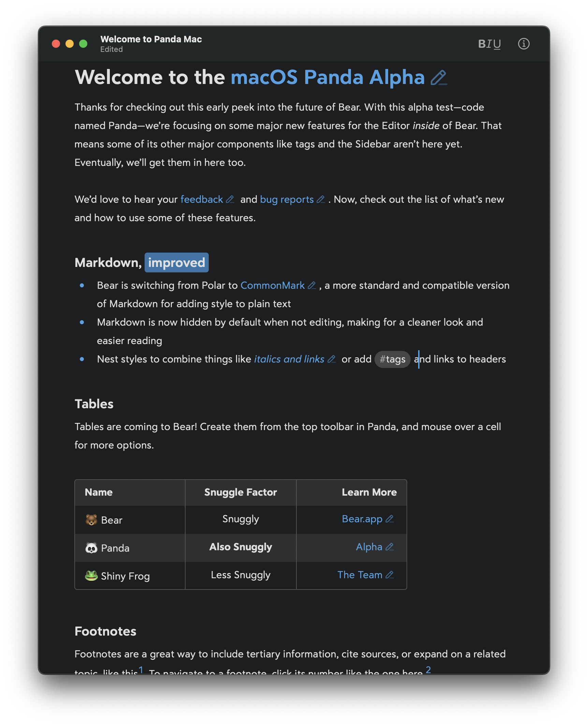Select the Also Snuggly table cell
This screenshot has height=725, width=588.
240,547
